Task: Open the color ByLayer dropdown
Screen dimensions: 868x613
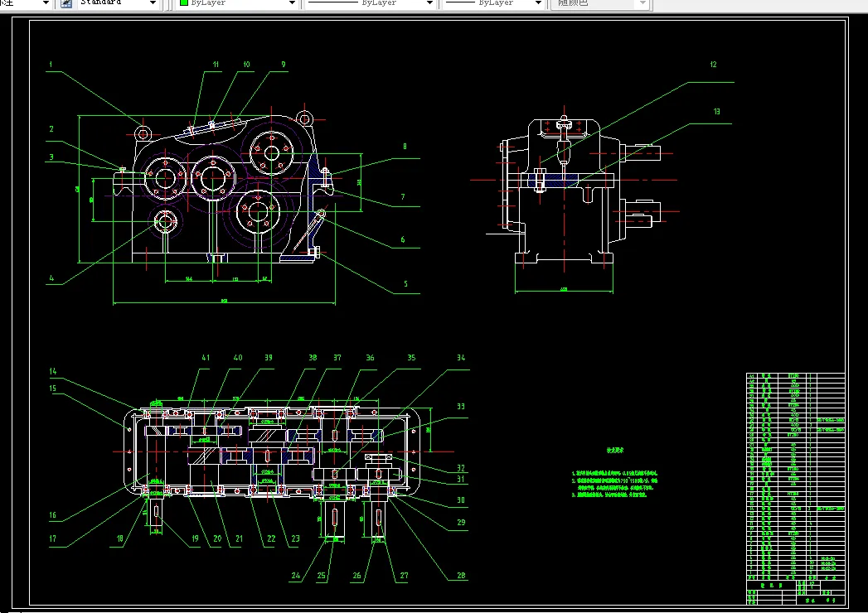Action: (292, 2)
